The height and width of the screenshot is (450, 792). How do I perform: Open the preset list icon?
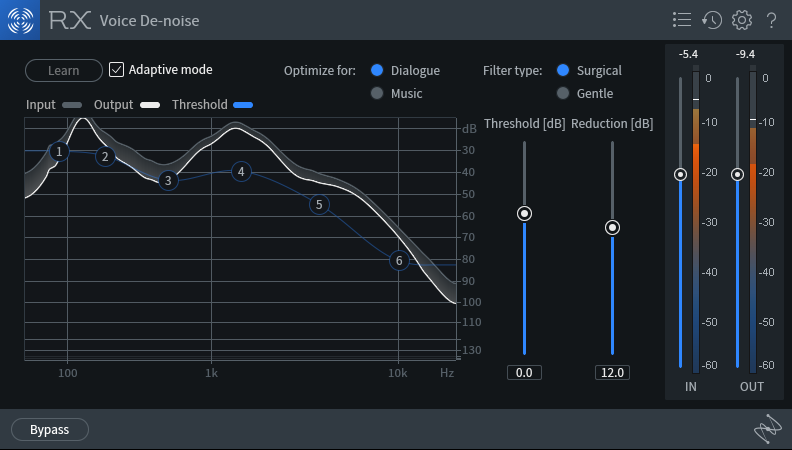(682, 20)
